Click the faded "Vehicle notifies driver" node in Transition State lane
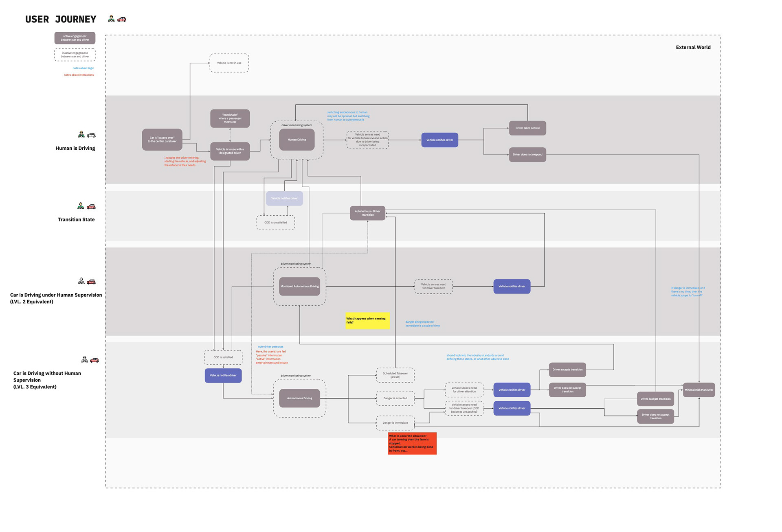782x532 pixels. (x=285, y=198)
